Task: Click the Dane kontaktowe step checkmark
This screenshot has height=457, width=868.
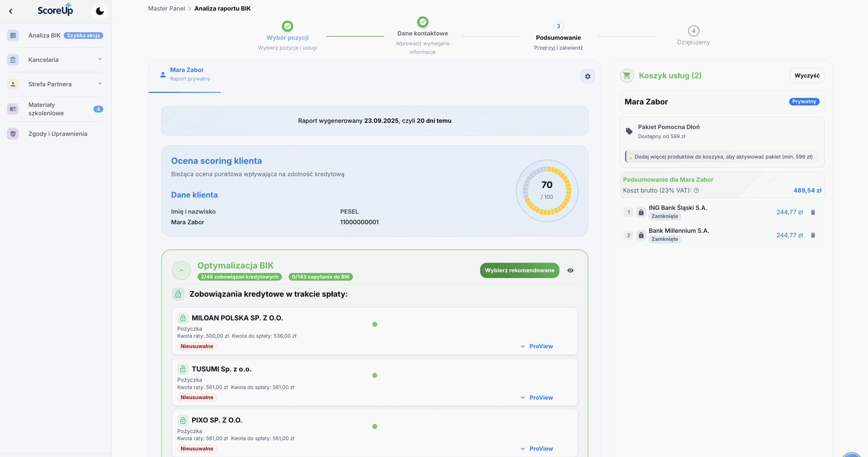Action: click(x=422, y=22)
